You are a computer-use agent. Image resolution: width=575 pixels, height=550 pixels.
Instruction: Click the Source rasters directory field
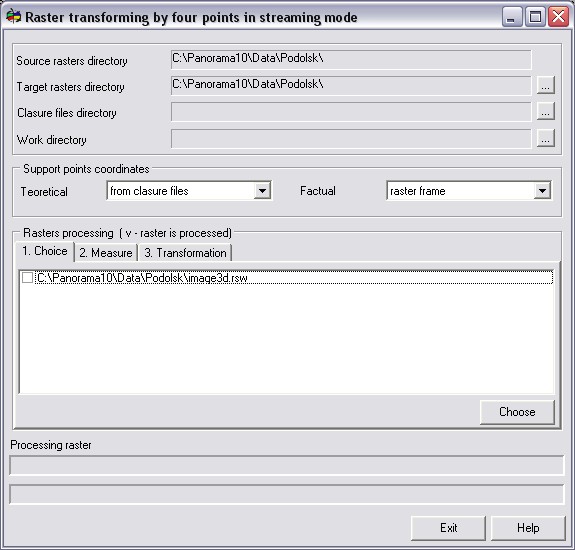click(x=351, y=59)
